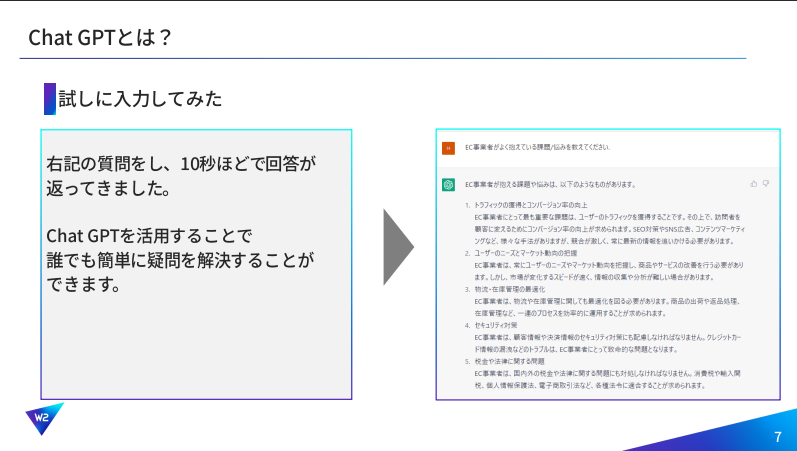Click the line mentioning '個人情報保護法、電子商取引法'
Viewport: 797px width, 451px height.
point(590,385)
